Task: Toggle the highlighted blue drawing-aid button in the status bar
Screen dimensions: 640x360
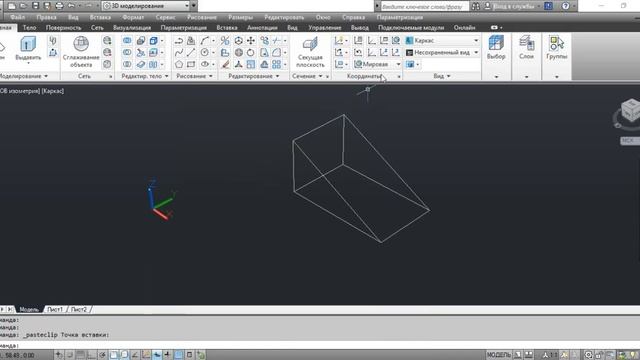Action: [157, 355]
